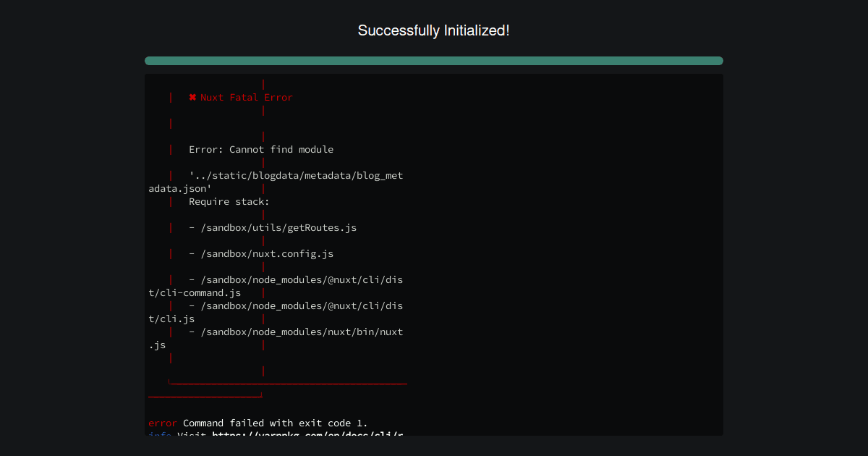Image resolution: width=868 pixels, height=456 pixels.
Task: Click the "Error: Cannot find module" line
Action: 261,150
